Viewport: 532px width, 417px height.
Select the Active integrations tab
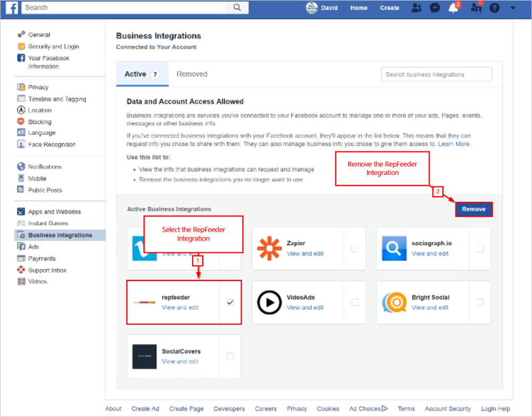click(141, 74)
